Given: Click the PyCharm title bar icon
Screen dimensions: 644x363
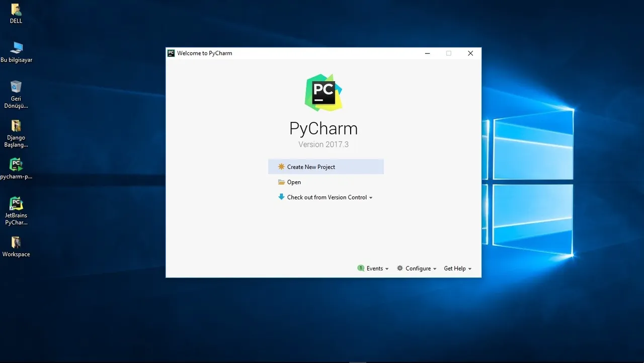Looking at the screenshot, I should point(171,53).
